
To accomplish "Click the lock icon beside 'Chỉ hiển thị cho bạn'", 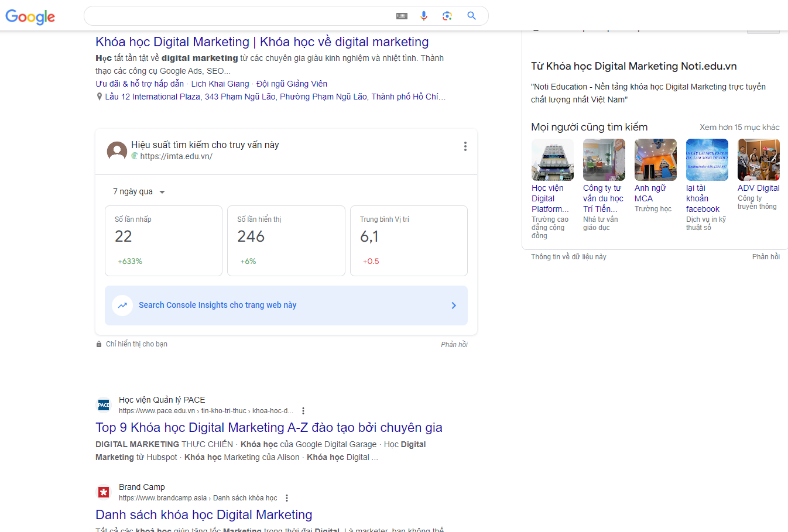I will (99, 344).
